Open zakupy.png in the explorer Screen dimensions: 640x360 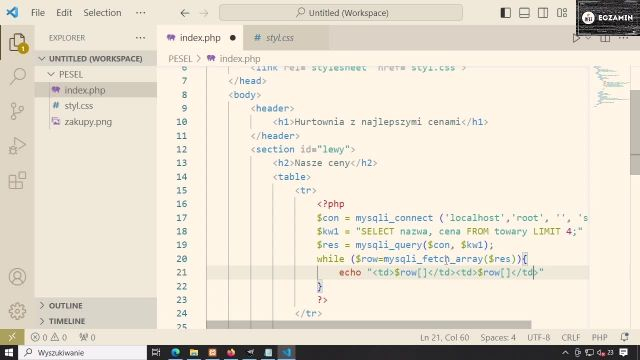click(x=96, y=122)
